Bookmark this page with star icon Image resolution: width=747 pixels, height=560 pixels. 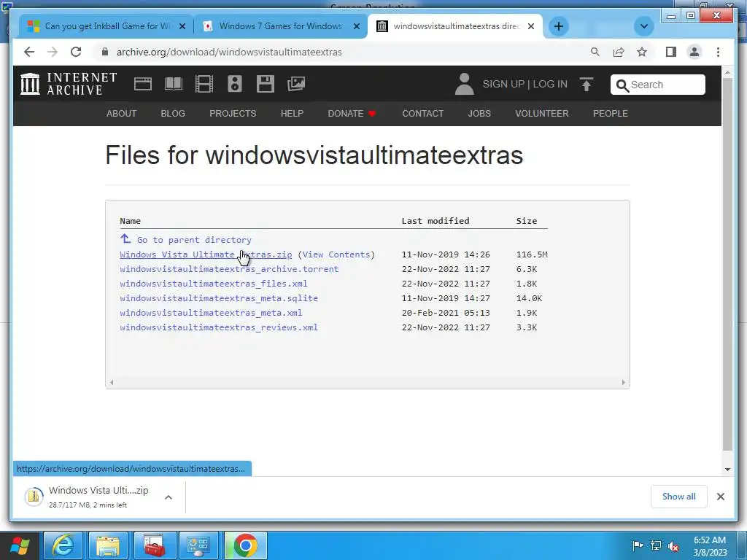click(642, 52)
